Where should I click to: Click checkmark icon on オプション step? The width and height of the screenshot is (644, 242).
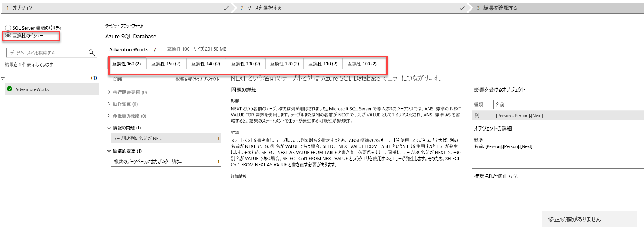(226, 8)
